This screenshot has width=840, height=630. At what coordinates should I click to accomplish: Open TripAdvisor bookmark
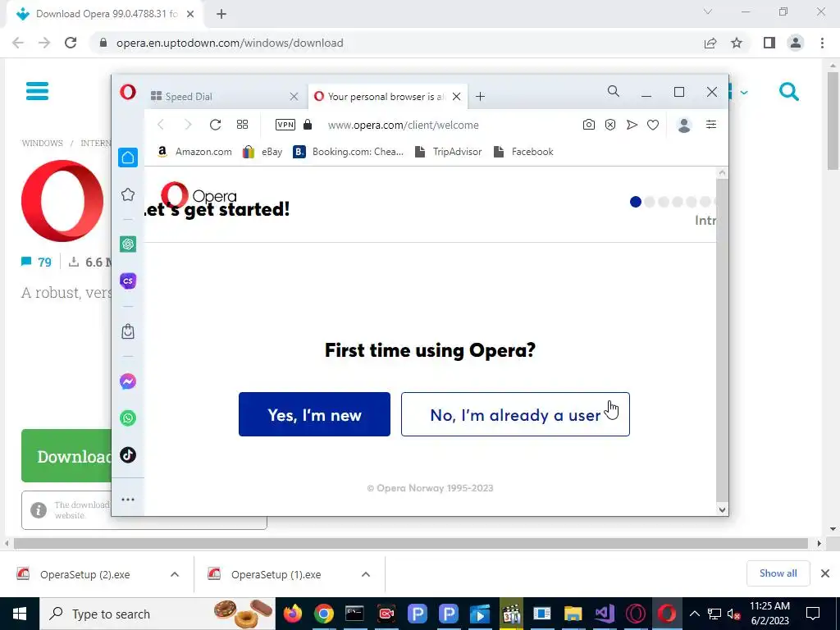click(x=449, y=152)
